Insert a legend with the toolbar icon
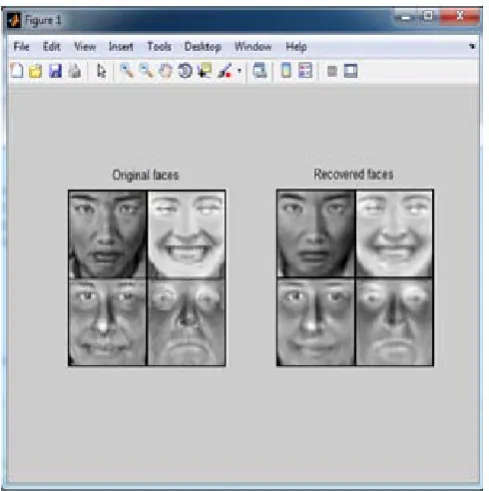 pyautogui.click(x=305, y=71)
